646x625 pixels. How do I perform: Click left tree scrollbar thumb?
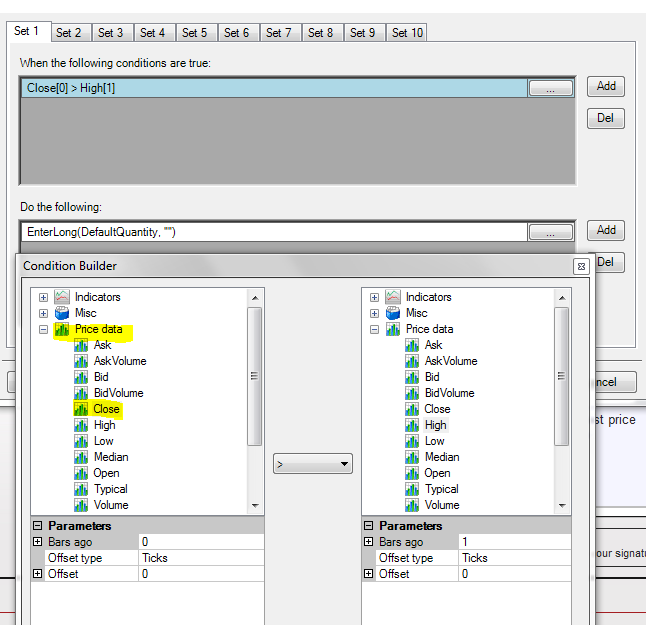(255, 376)
